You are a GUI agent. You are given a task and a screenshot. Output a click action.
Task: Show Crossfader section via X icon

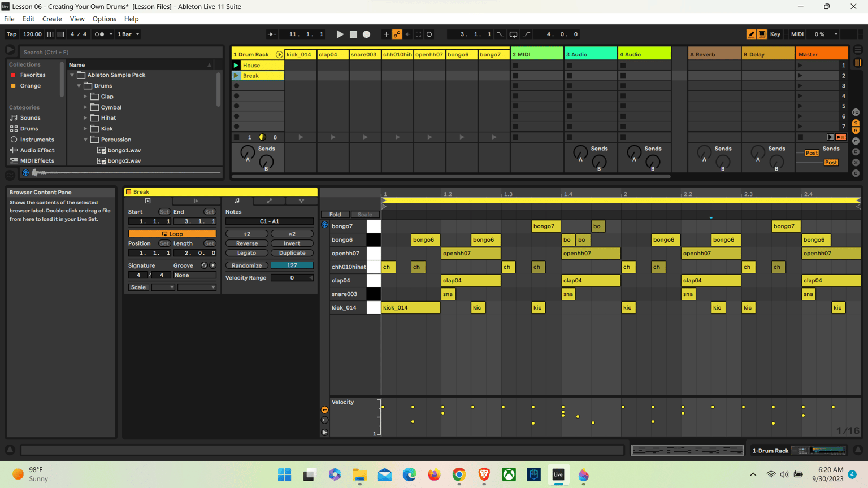point(856,162)
